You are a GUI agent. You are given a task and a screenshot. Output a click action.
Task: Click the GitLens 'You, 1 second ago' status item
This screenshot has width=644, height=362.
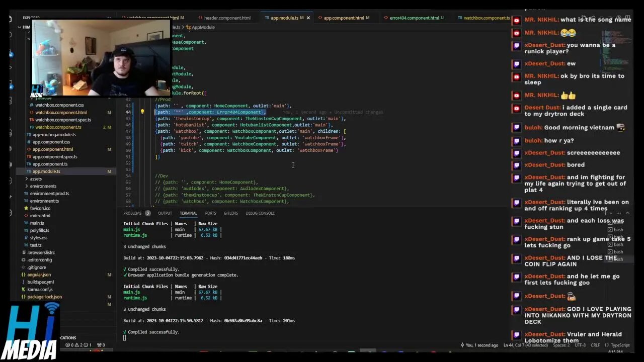click(479, 345)
